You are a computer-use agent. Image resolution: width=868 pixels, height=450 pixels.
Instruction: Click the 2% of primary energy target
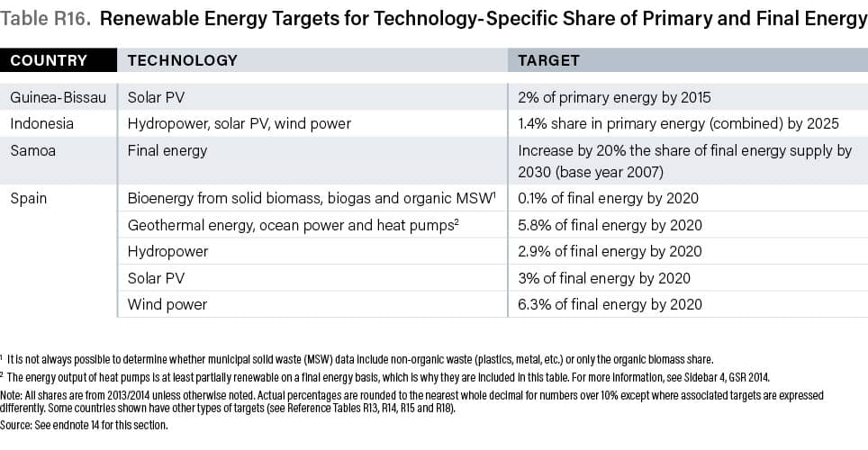click(x=615, y=97)
